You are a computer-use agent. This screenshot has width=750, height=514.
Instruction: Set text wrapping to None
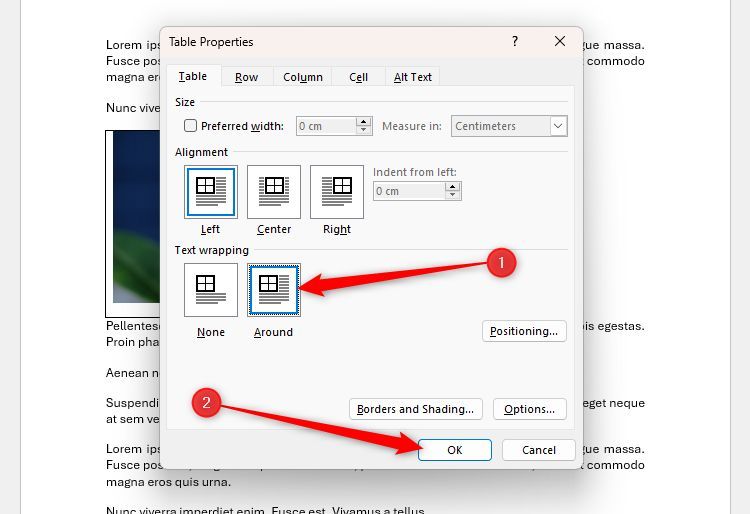point(211,289)
